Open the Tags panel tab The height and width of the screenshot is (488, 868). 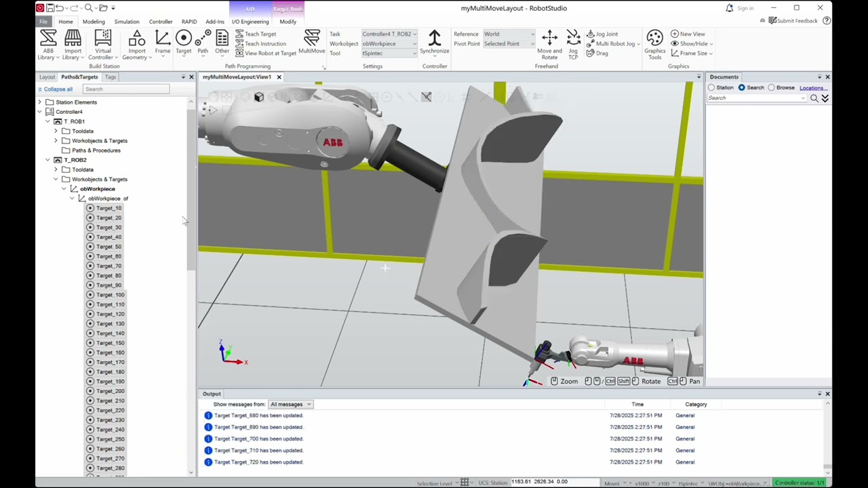tap(111, 77)
